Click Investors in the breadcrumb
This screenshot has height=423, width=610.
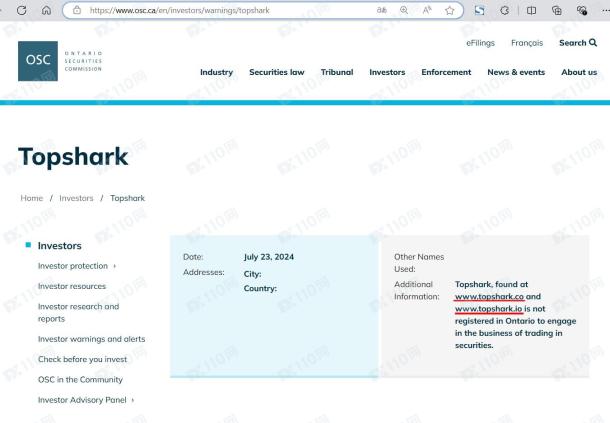pos(76,198)
